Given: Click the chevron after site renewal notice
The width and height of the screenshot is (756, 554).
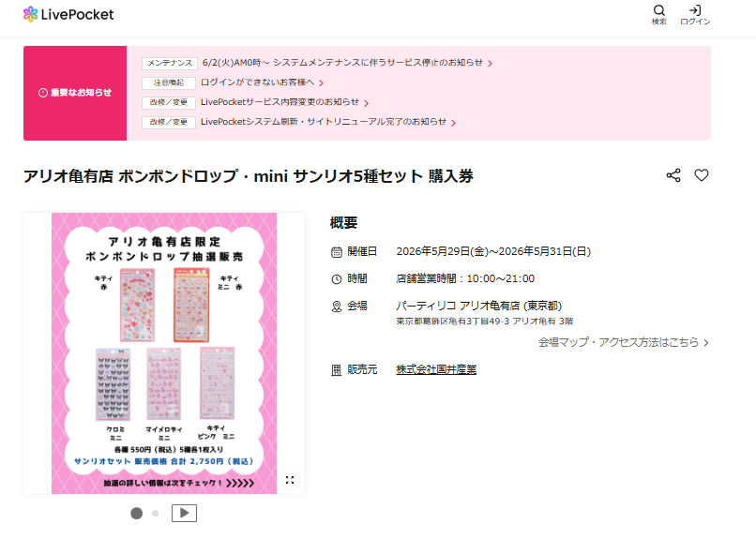Looking at the screenshot, I should pos(453,124).
